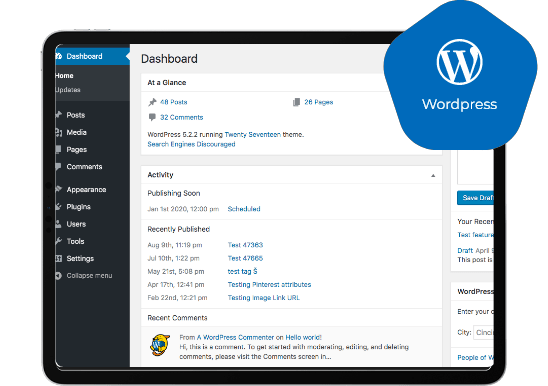The image size is (548, 386).
Task: Click the Pages icon in sidebar
Action: (x=58, y=149)
